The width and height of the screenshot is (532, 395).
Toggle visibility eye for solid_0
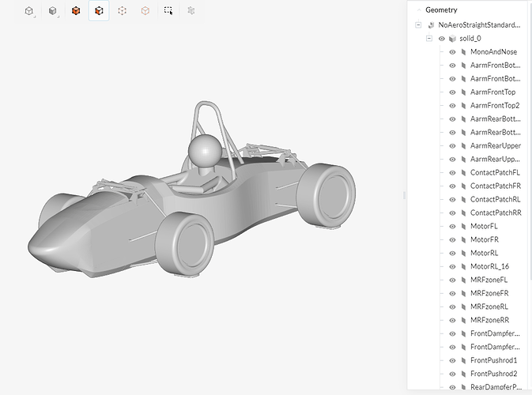coord(442,39)
